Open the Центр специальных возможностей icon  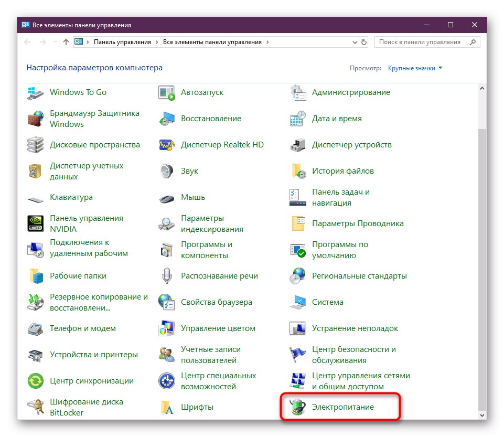tap(166, 381)
